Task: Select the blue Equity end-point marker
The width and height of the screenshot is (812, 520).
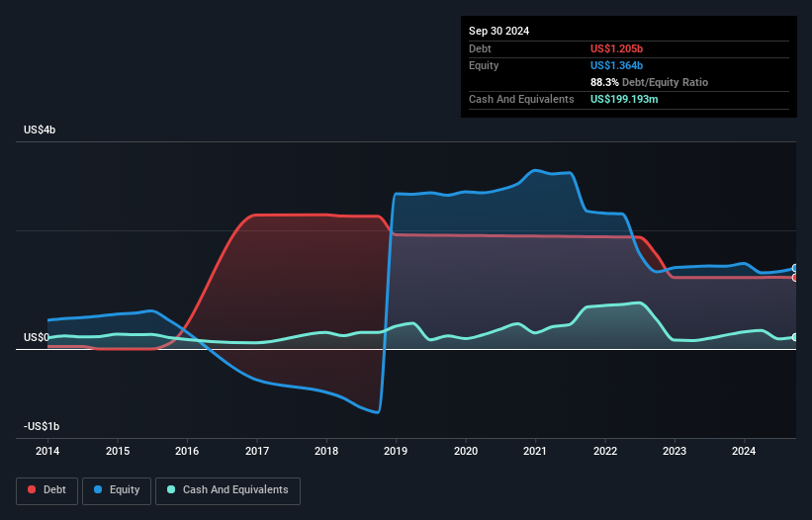Action: (795, 268)
